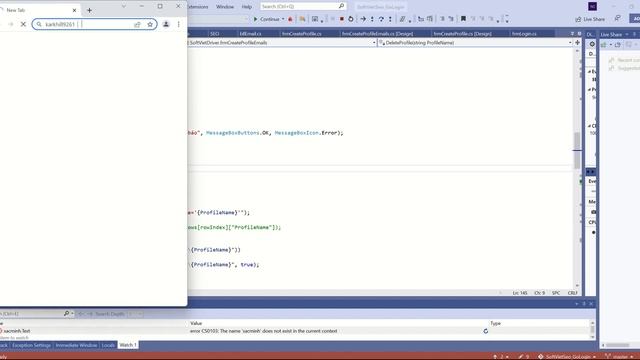The height and width of the screenshot is (360, 640).
Task: Click the Step Over curved arrow icon
Action: (x=381, y=19)
